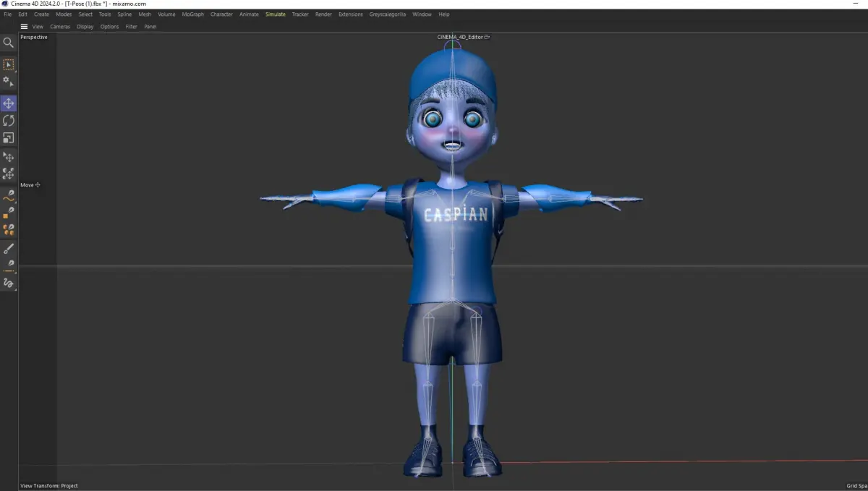Open the viewport Display menu
This screenshot has height=491, width=868.
click(85, 27)
